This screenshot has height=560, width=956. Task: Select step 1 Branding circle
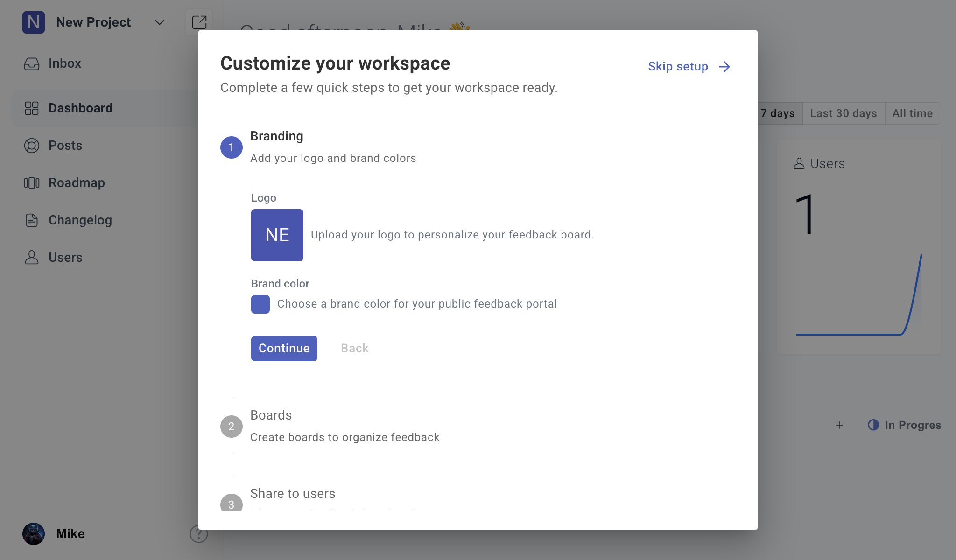(x=232, y=147)
